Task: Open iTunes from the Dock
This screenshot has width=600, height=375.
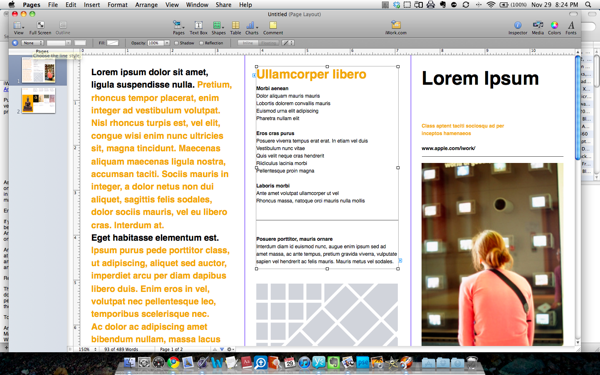Action: coord(304,362)
